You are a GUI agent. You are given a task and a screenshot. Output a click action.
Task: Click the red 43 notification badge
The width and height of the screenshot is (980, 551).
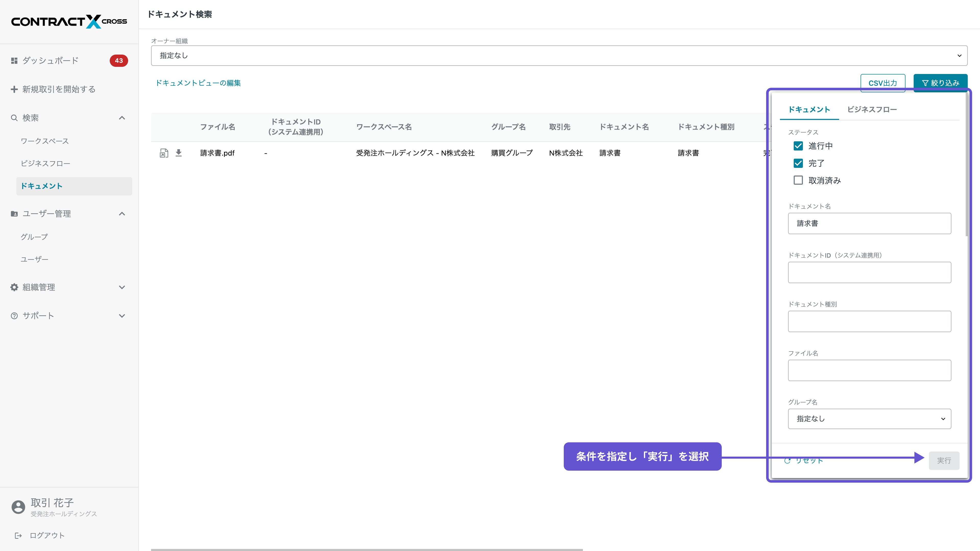click(119, 60)
